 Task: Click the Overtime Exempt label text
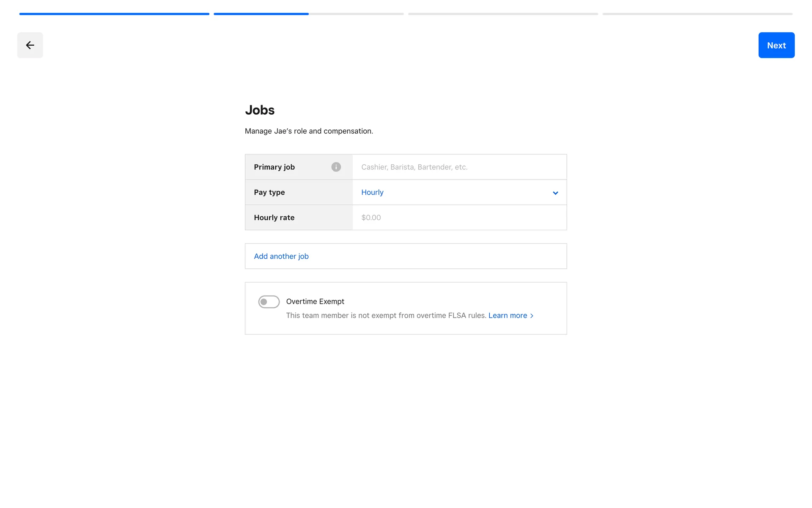(315, 301)
